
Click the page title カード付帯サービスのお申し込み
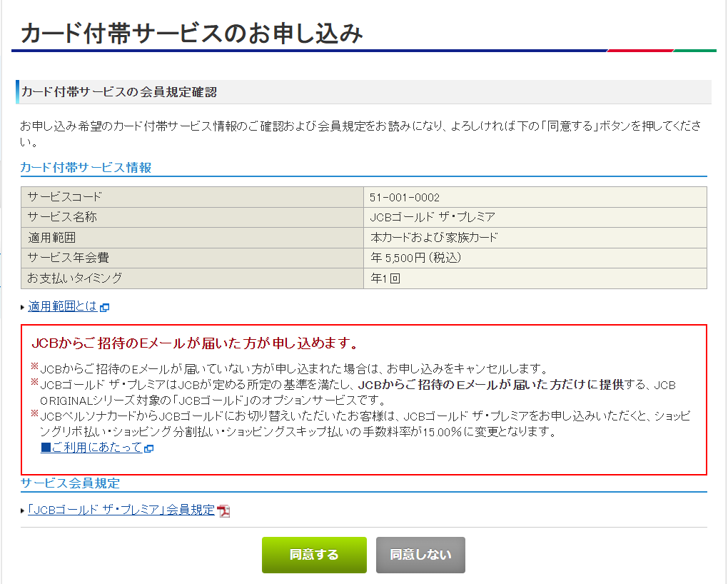[x=191, y=34]
